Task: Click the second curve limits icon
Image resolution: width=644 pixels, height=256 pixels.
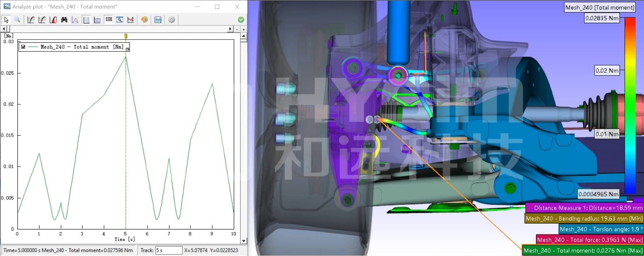Action: point(42,20)
